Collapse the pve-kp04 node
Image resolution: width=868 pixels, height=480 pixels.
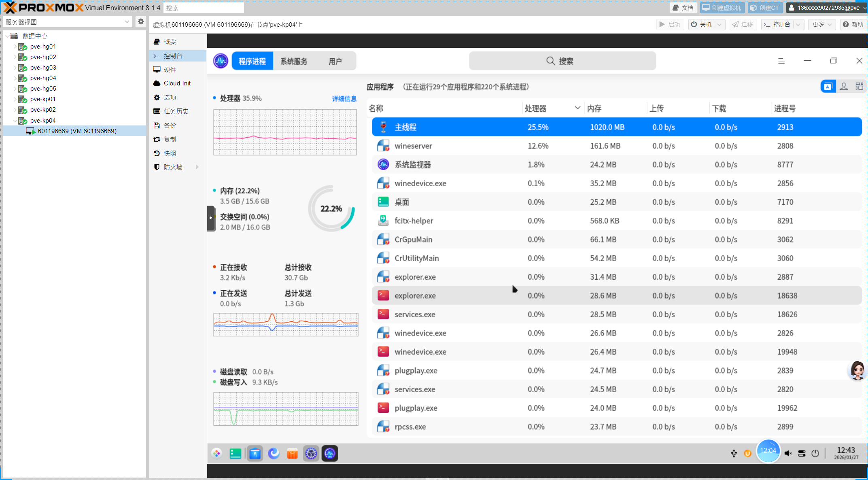(15, 121)
